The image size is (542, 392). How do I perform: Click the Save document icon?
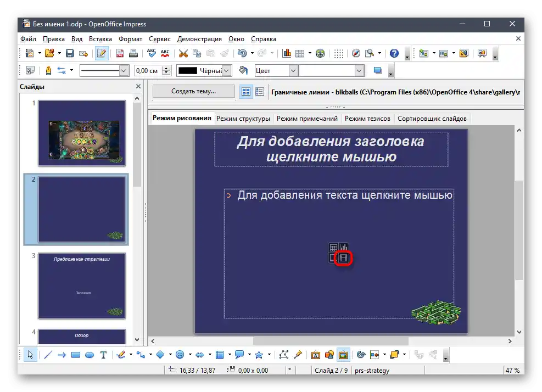pos(70,53)
